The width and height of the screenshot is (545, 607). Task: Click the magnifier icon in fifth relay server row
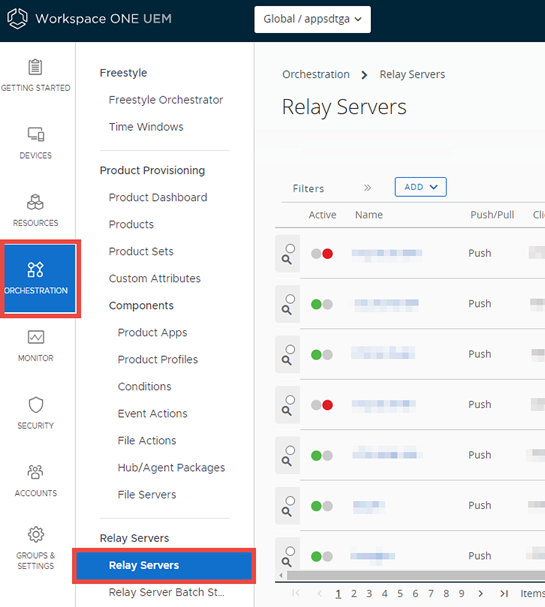(286, 461)
